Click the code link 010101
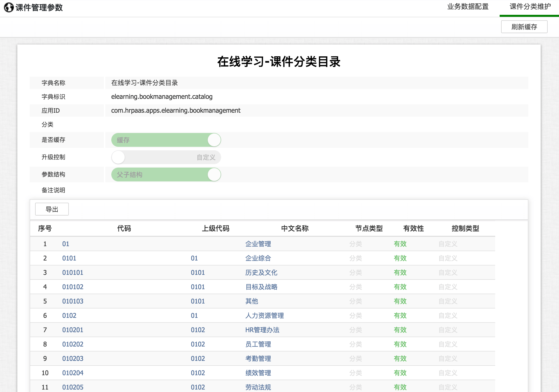 [x=72, y=273]
